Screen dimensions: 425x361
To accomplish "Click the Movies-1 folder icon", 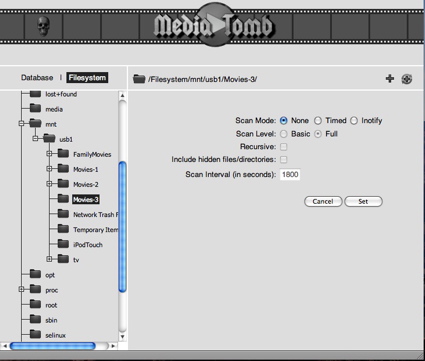I will (63, 168).
